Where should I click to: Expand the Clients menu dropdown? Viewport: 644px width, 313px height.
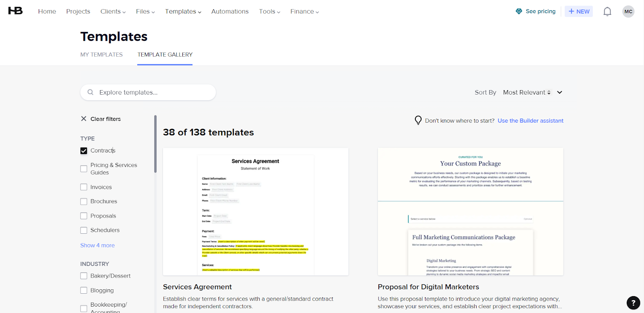pos(113,12)
